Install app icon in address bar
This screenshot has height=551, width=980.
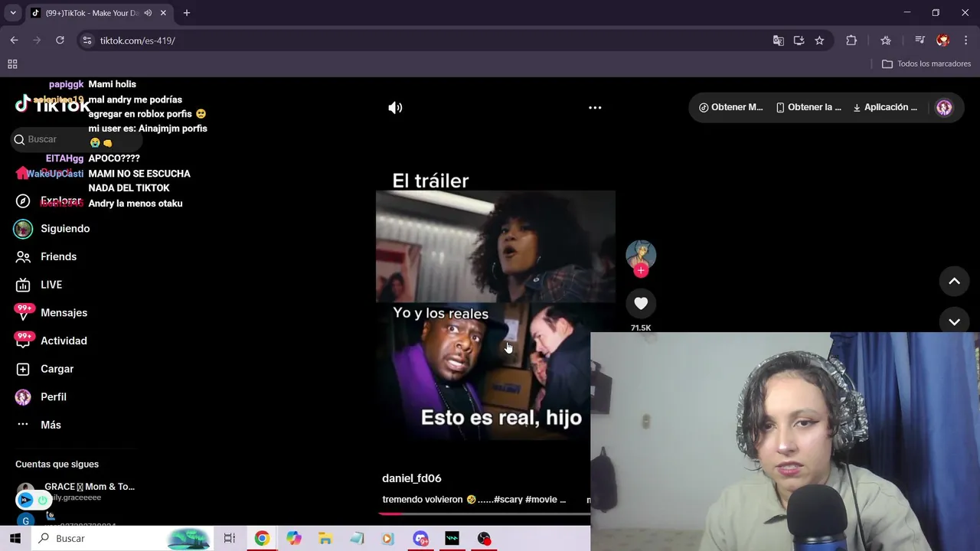(x=799, y=41)
